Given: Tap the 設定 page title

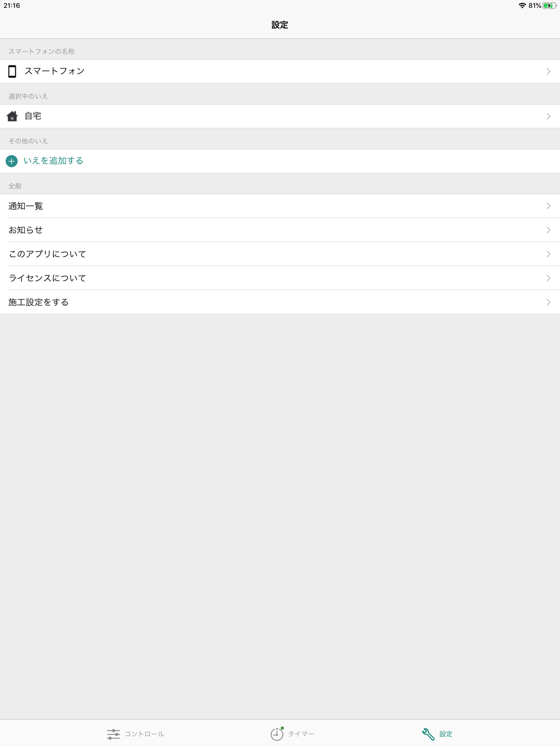Looking at the screenshot, I should pos(280,25).
